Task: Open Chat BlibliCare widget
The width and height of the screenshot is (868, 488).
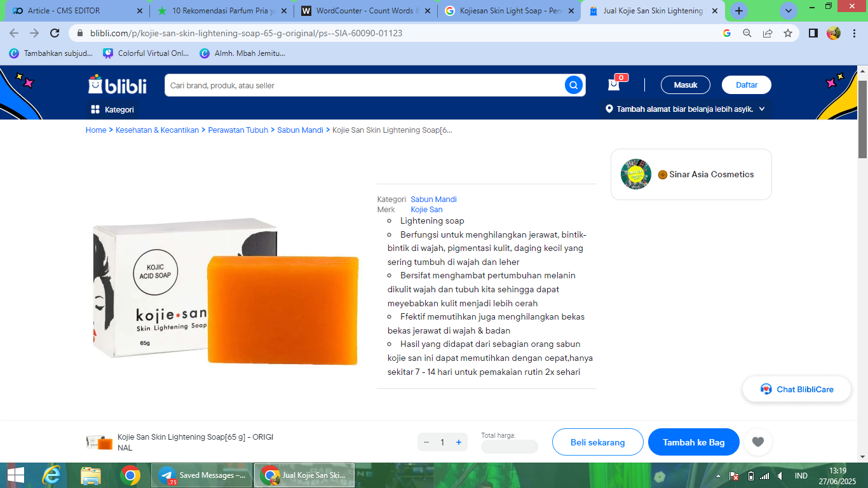Action: [x=797, y=390]
